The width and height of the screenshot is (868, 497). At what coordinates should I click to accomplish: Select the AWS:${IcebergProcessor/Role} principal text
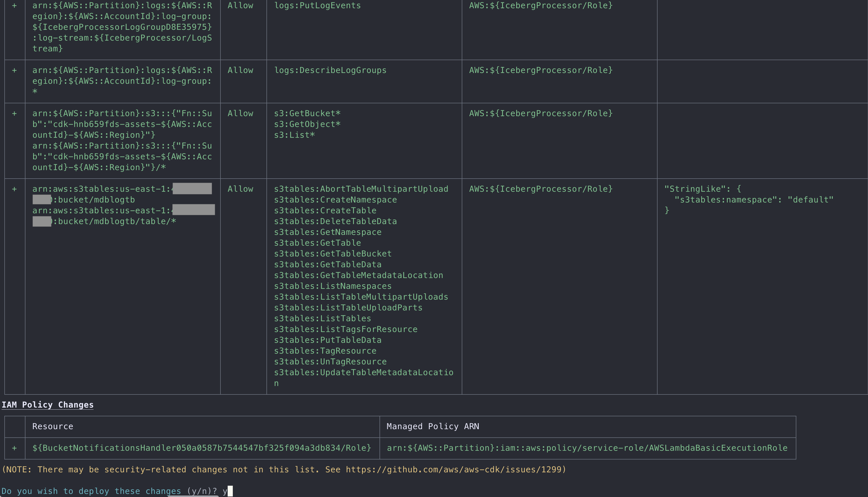(x=540, y=189)
